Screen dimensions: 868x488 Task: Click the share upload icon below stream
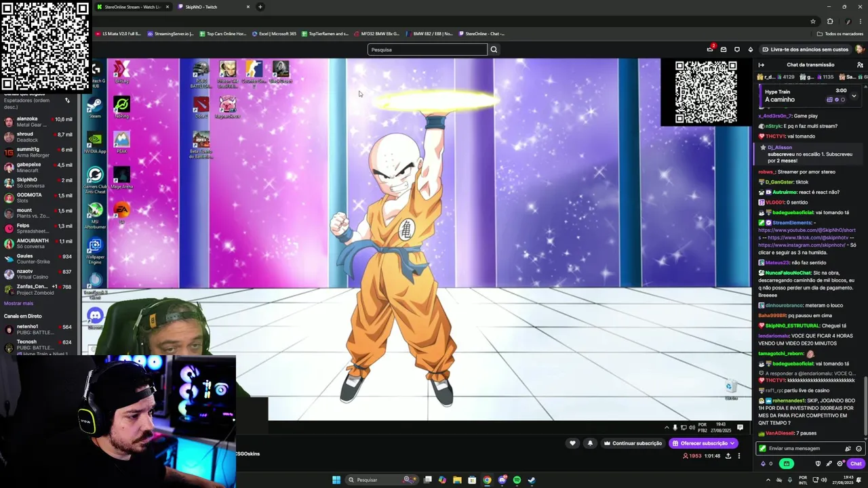[728, 456]
